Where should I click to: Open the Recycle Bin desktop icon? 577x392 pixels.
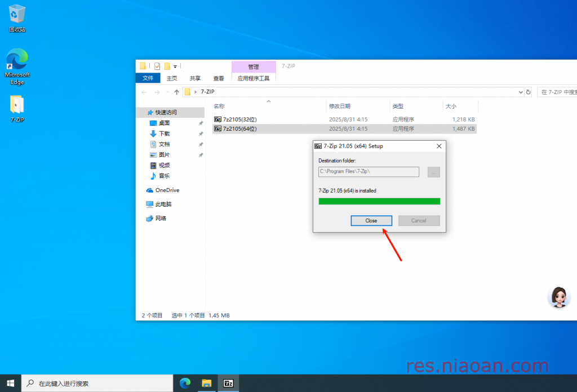(17, 17)
